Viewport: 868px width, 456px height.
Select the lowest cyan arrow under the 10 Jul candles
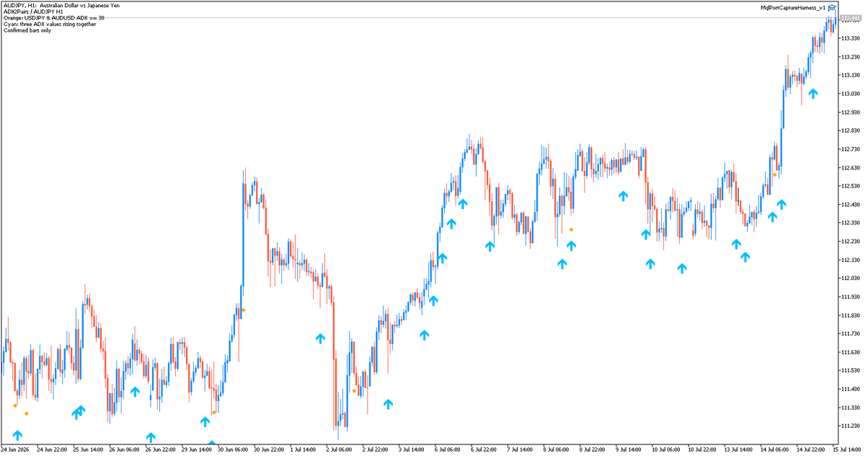pyautogui.click(x=681, y=269)
